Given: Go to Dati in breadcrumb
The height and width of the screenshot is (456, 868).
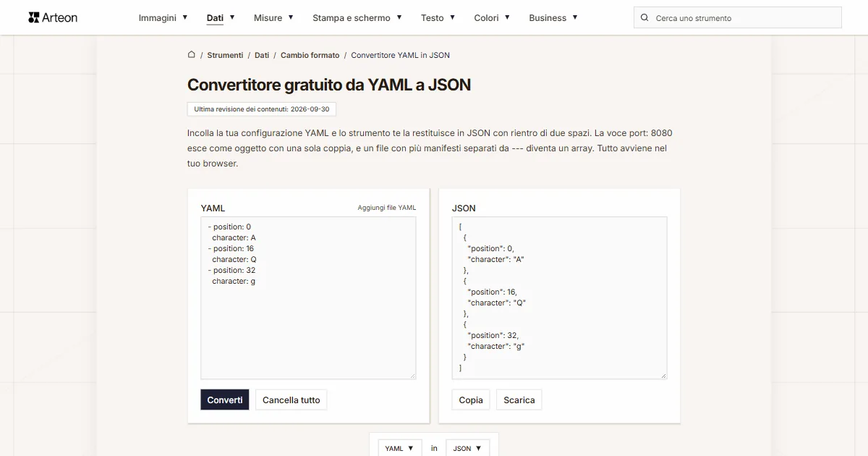Looking at the screenshot, I should [x=262, y=55].
